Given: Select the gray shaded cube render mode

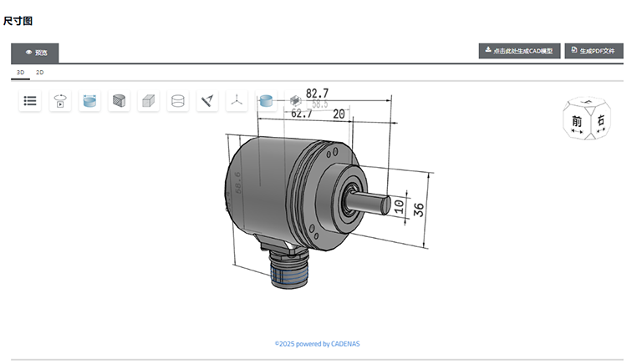Looking at the screenshot, I should tap(148, 101).
